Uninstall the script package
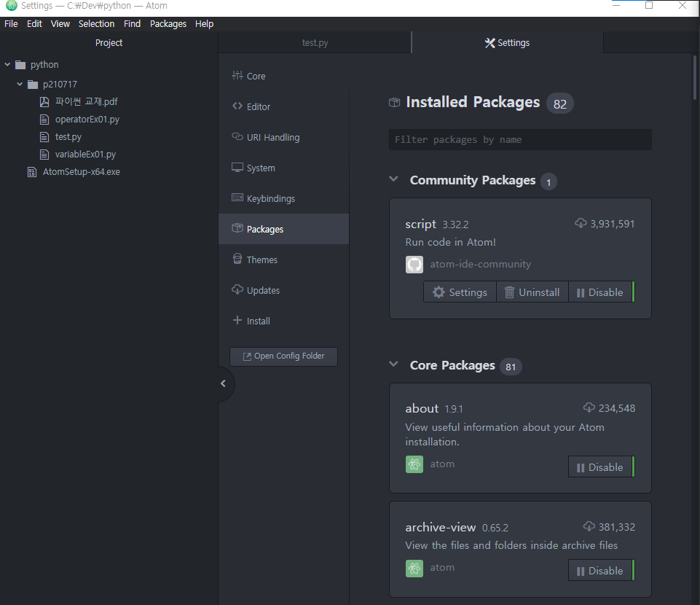 click(532, 292)
